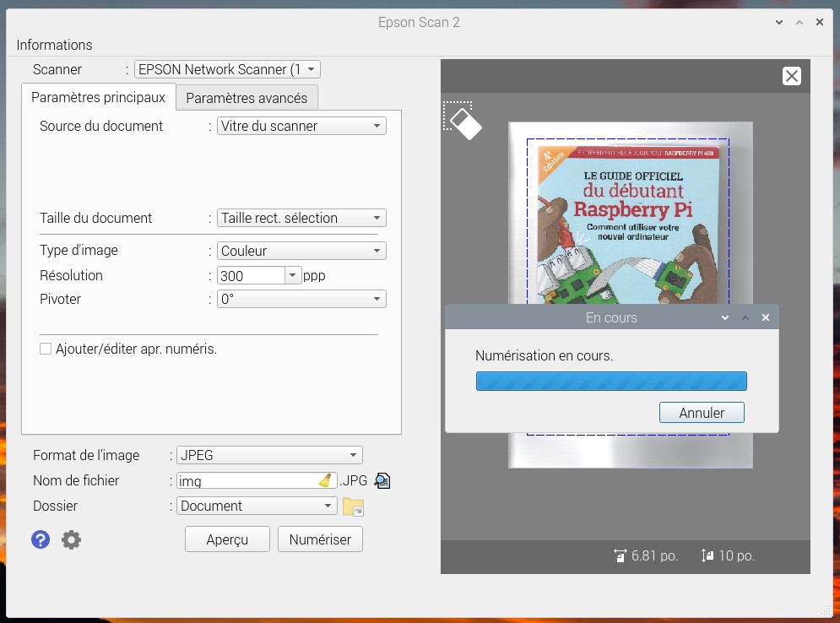The width and height of the screenshot is (840, 623).
Task: Enable Ajouter/éditer apr. numéris. checkbox
Action: tap(46, 349)
